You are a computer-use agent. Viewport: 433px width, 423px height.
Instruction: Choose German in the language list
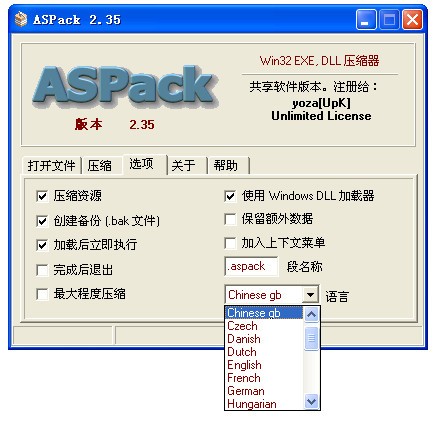(246, 391)
